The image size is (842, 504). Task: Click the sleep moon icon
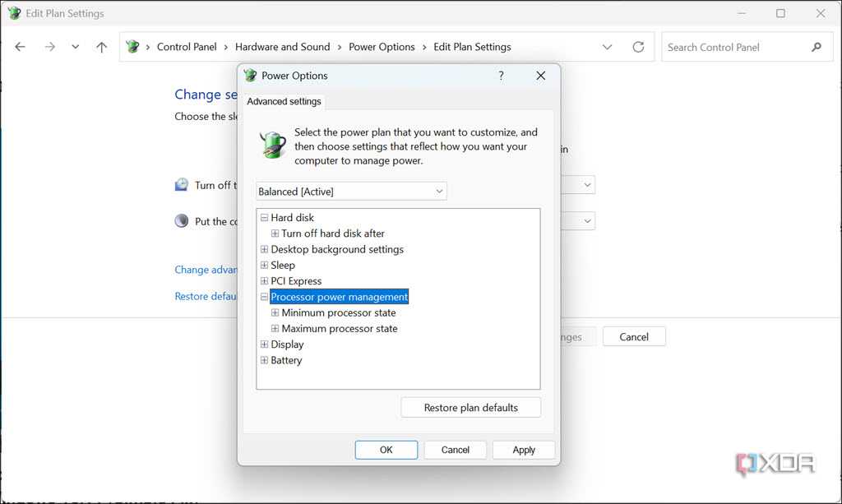point(182,220)
